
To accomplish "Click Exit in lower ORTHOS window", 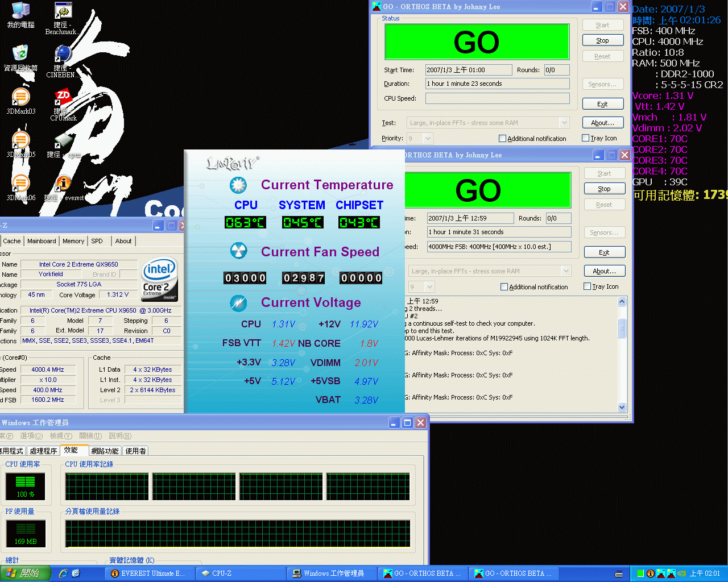I will pos(605,252).
